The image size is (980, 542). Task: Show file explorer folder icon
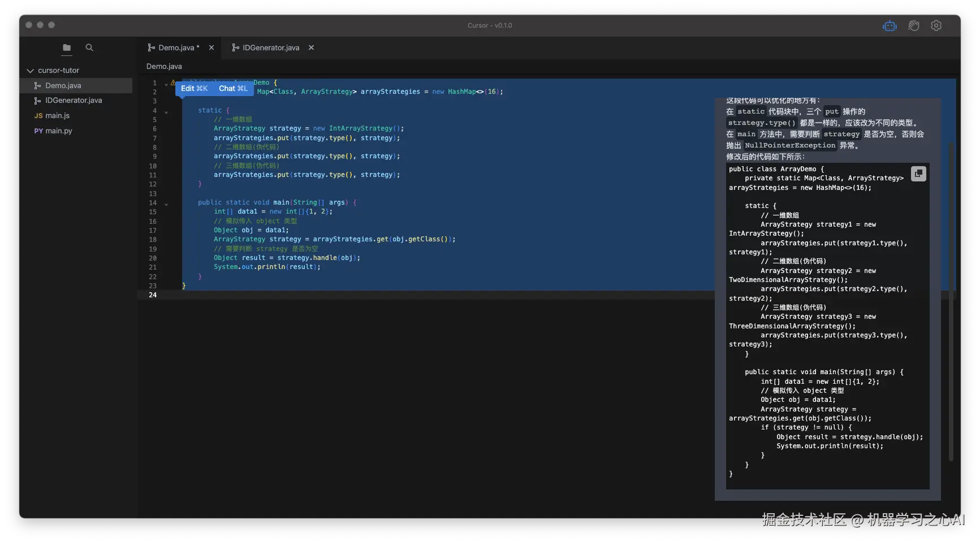67,48
